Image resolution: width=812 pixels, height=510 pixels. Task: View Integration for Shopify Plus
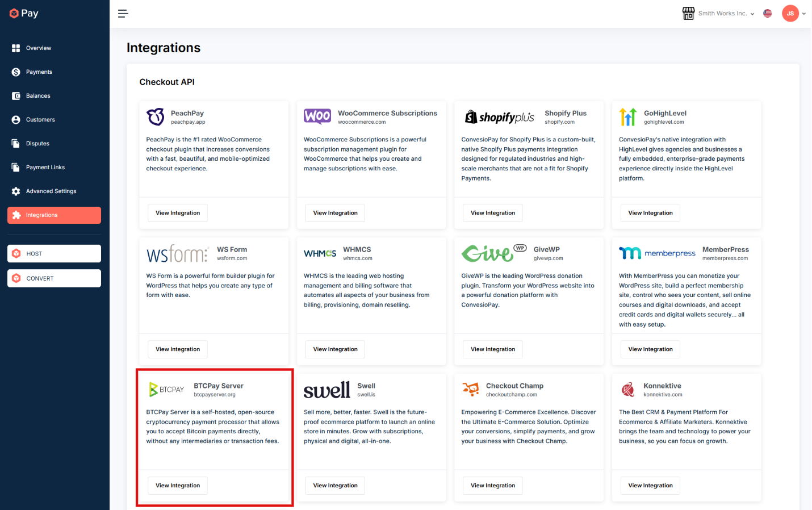click(492, 213)
